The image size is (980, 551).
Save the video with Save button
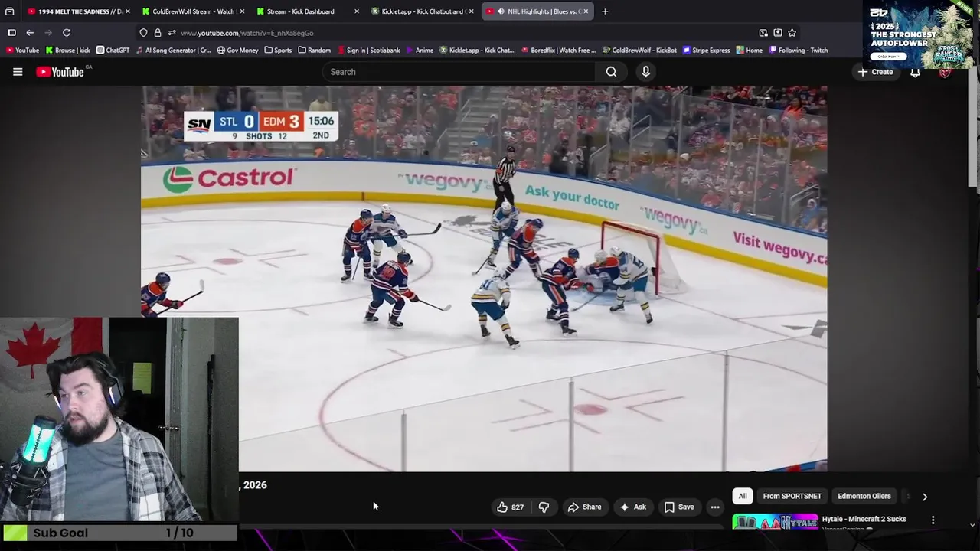click(678, 507)
